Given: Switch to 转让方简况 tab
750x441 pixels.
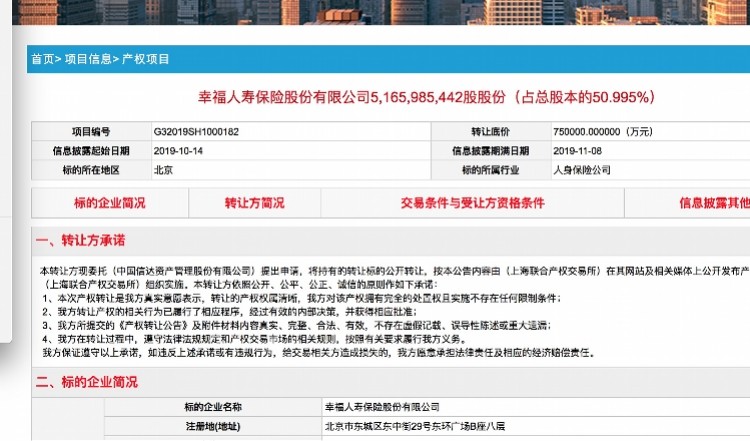Looking at the screenshot, I should [254, 203].
